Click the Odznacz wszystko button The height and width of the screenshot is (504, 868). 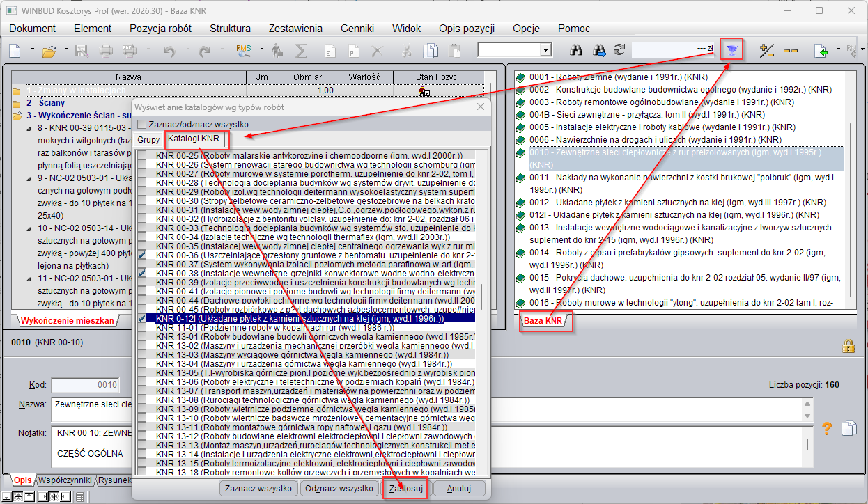(x=339, y=488)
